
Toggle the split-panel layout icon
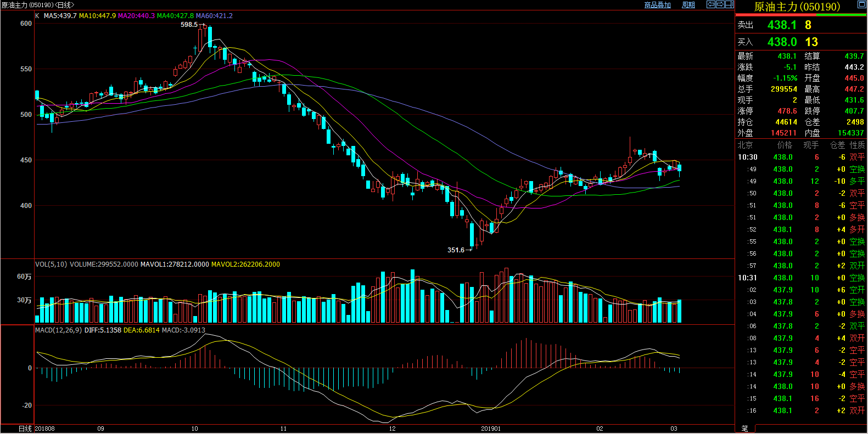pos(730,4)
